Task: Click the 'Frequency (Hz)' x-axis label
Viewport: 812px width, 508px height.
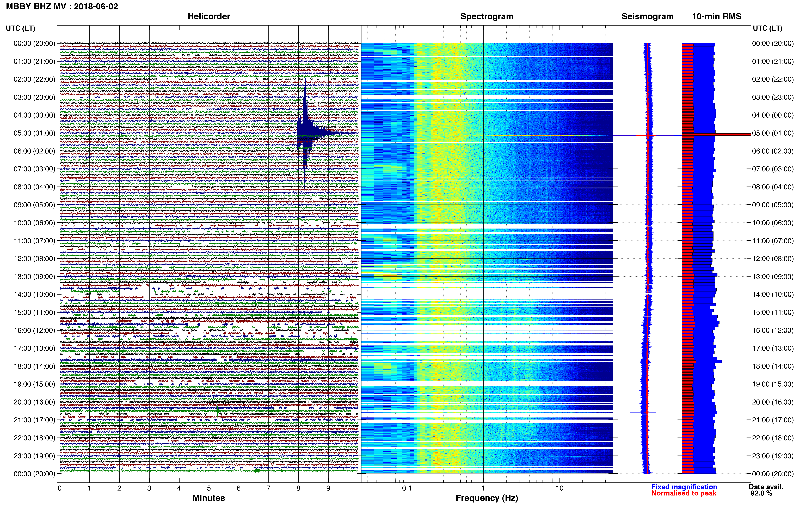Action: (x=487, y=498)
